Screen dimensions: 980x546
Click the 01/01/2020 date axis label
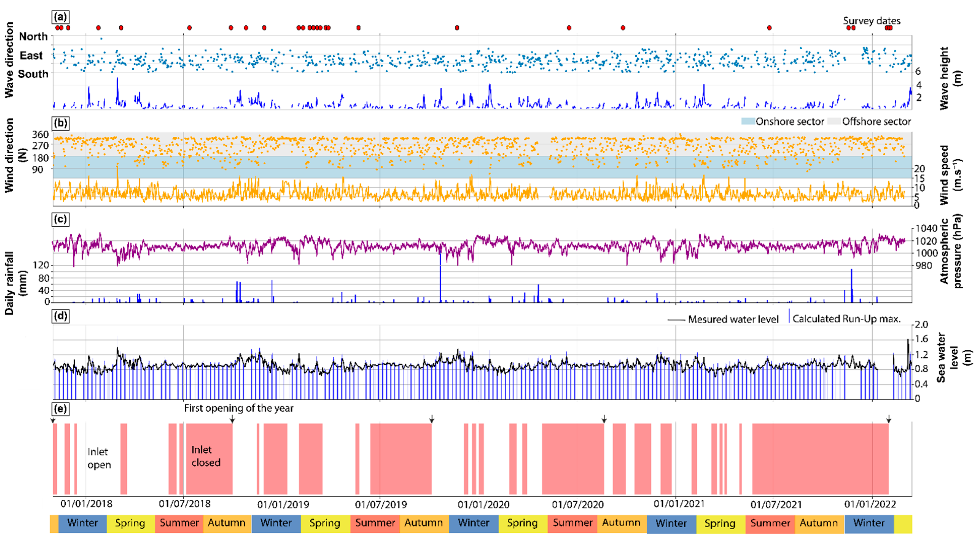[x=483, y=504]
